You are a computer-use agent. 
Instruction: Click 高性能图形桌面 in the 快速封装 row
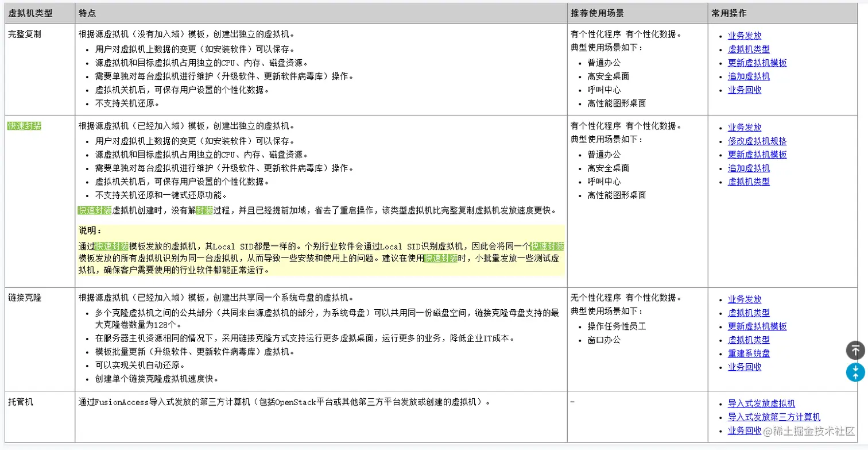click(x=617, y=195)
